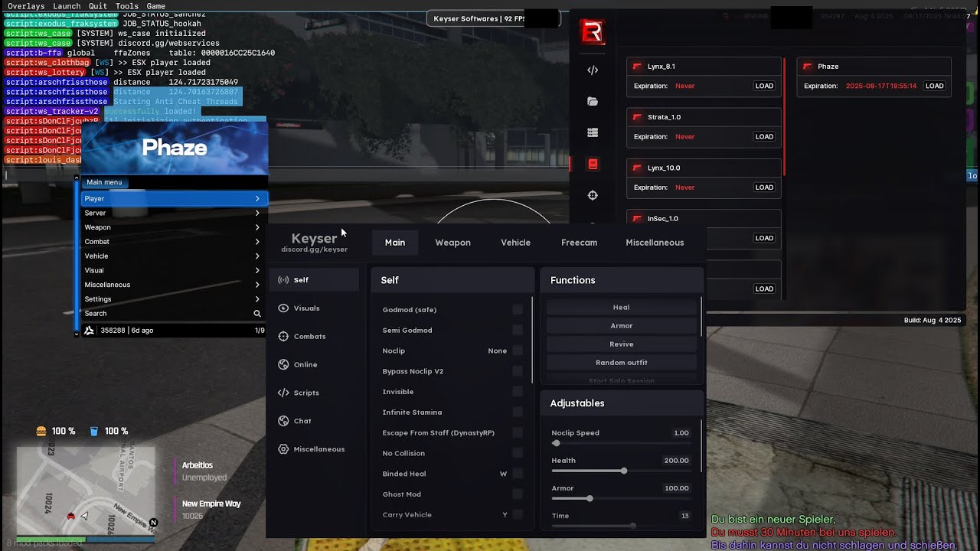Screen dimensions: 980x551
Task: Expand the Settings submenu arrow
Action: point(257,299)
